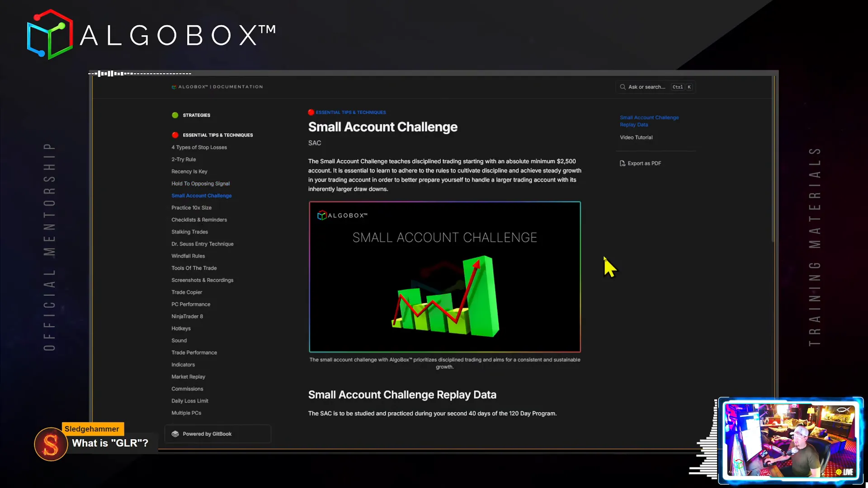Open Dr. Seuss Entry Technique page
This screenshot has height=488, width=868.
pyautogui.click(x=203, y=244)
